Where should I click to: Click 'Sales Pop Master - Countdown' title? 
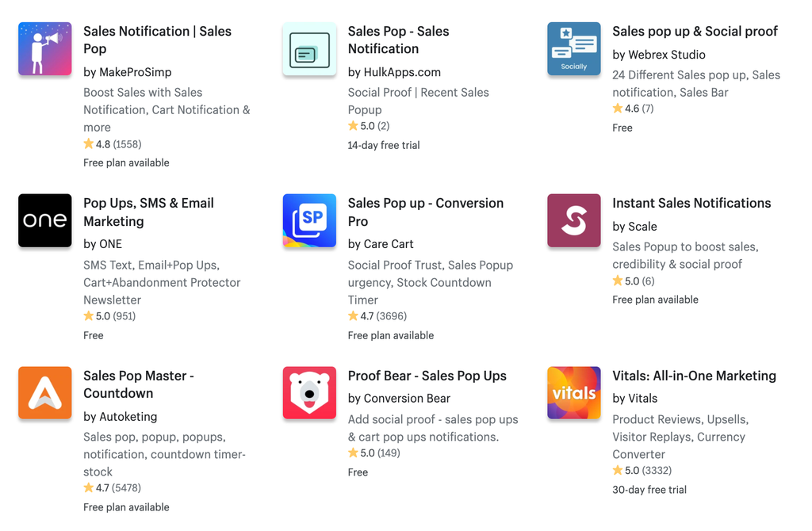coord(139,384)
